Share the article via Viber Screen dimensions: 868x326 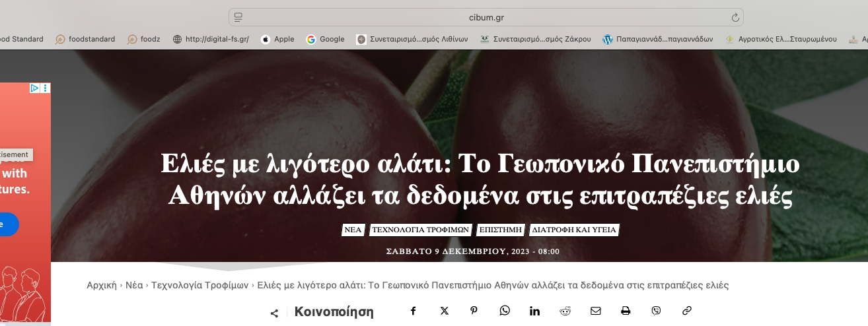656,311
